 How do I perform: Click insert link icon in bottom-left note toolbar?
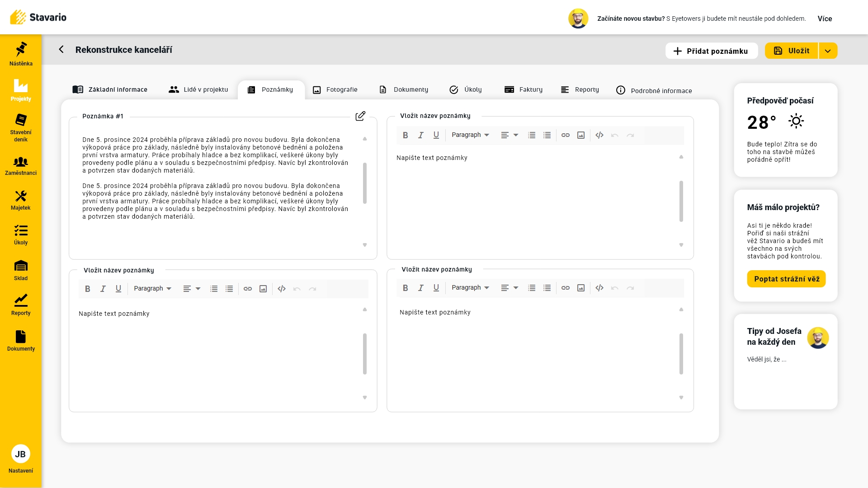[x=248, y=289]
